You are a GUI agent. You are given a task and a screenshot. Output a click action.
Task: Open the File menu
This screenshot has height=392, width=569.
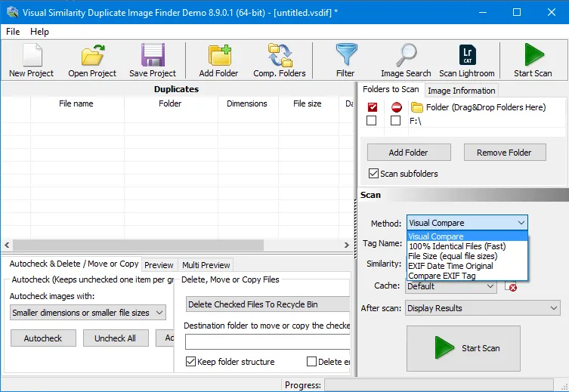pos(13,32)
